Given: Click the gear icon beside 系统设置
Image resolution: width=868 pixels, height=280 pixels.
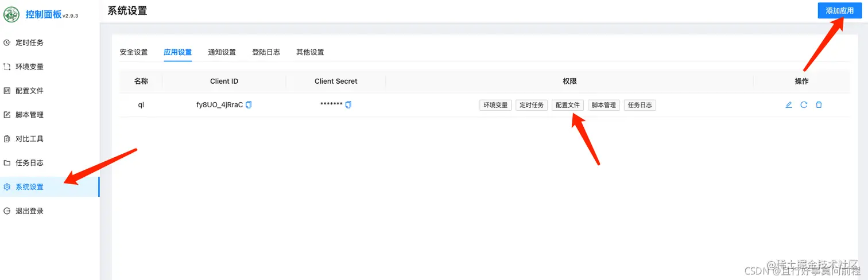Looking at the screenshot, I should (x=7, y=187).
